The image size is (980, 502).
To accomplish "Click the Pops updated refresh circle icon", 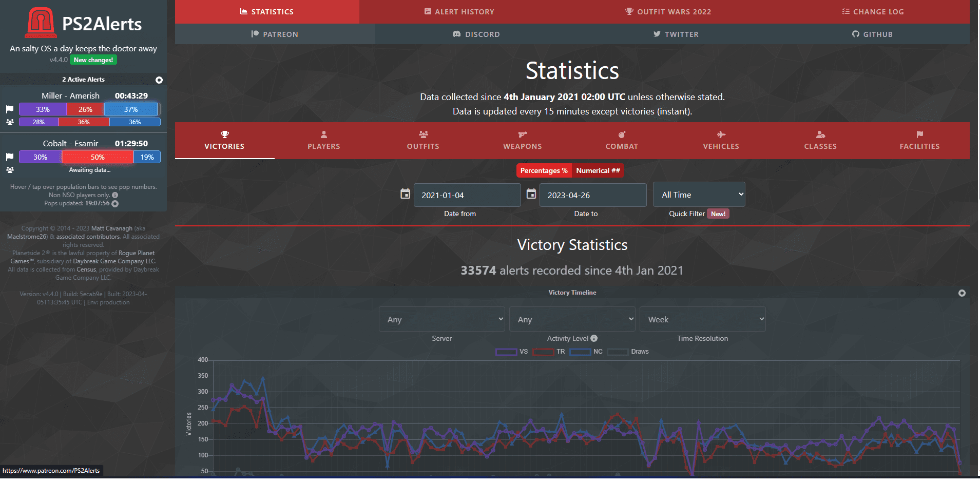I will click(x=115, y=204).
